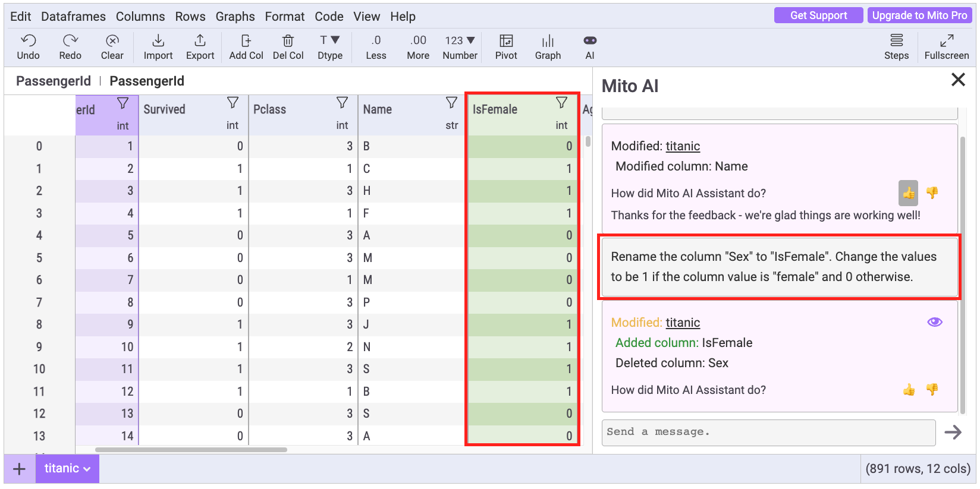
Task: Click the Import icon
Action: coord(158,41)
